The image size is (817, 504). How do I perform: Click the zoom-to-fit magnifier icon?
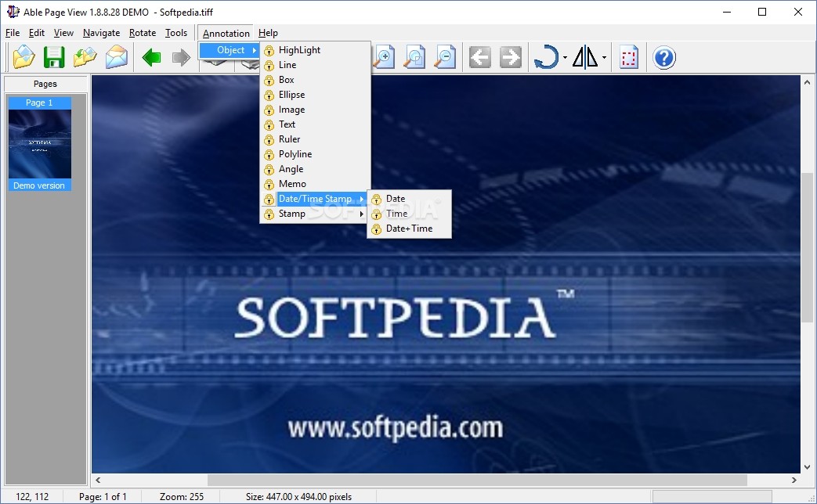414,57
